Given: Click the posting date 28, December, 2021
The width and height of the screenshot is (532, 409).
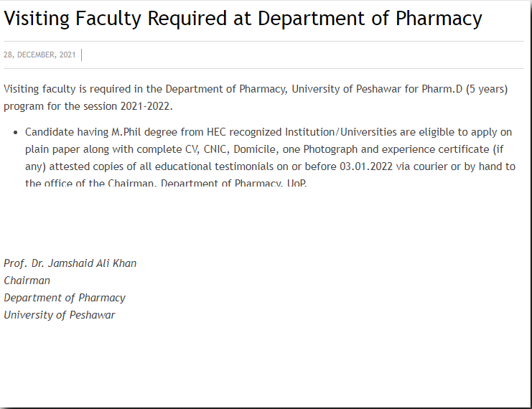Looking at the screenshot, I should (39, 55).
